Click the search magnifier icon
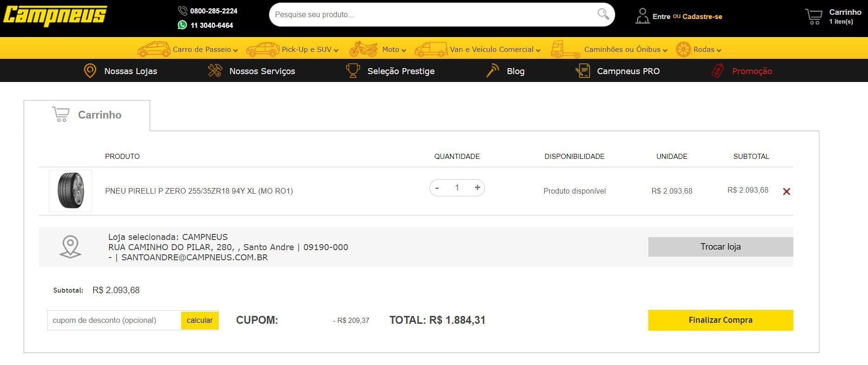This screenshot has width=868, height=365. 603,14
